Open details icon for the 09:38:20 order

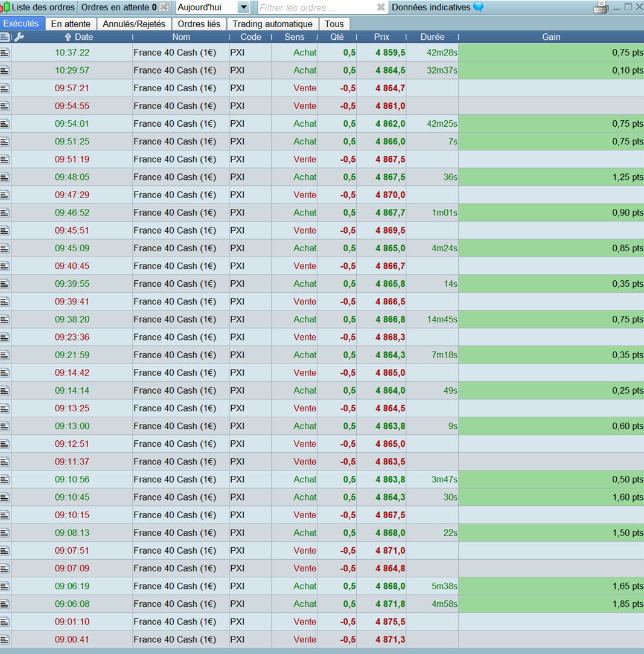5,319
